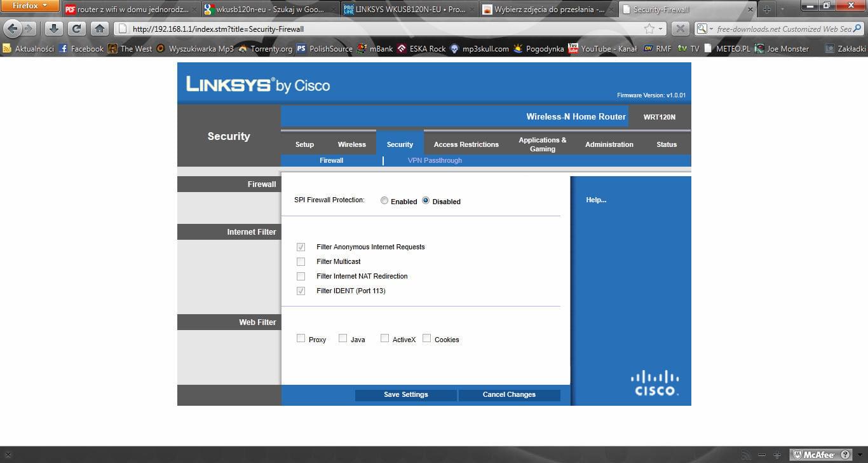The image size is (868, 463).
Task: Select Disabled for SPI Firewall Protection
Action: pyautogui.click(x=426, y=201)
